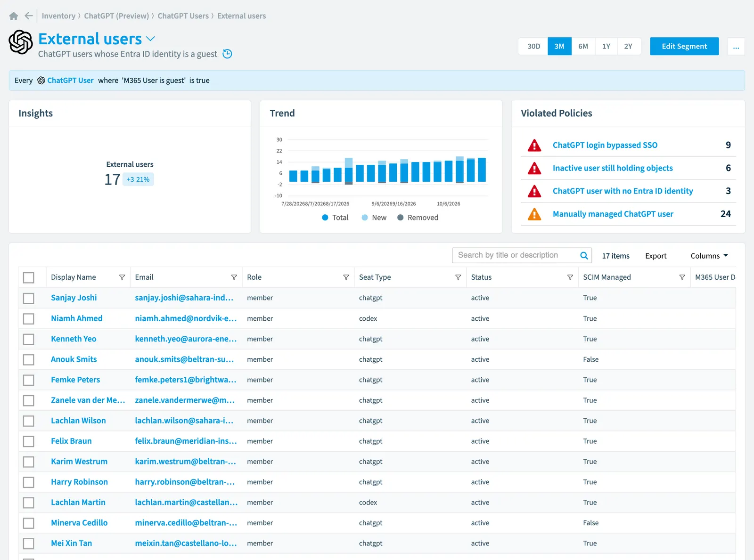
Task: Switch the time range to 30D
Action: tap(533, 47)
